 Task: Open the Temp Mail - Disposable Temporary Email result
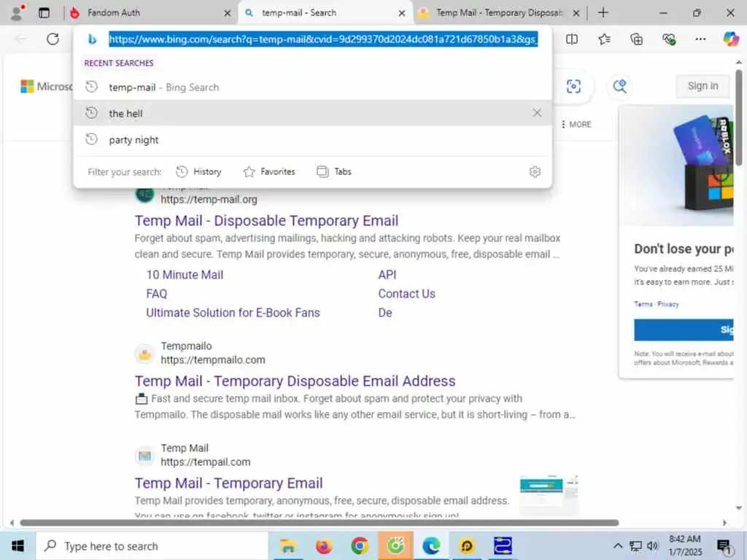pos(266,221)
